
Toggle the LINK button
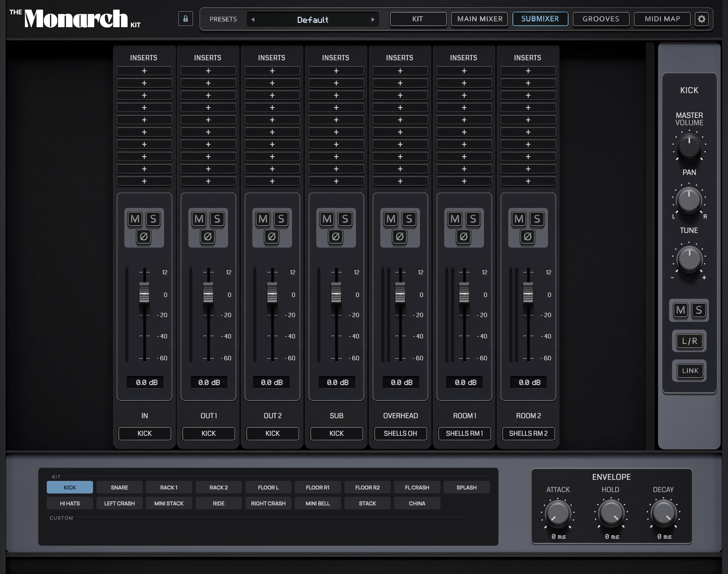[x=690, y=371]
